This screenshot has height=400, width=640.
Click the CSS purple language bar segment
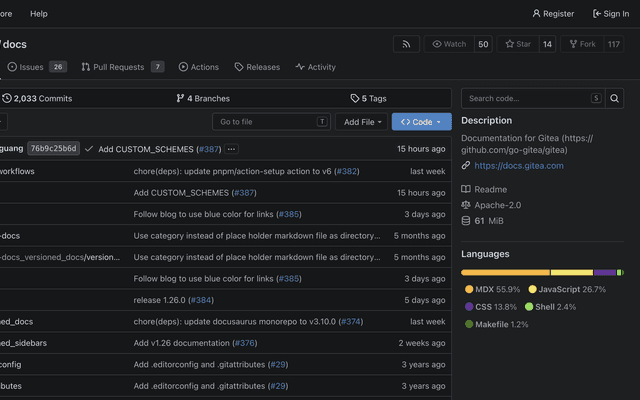[x=605, y=272]
